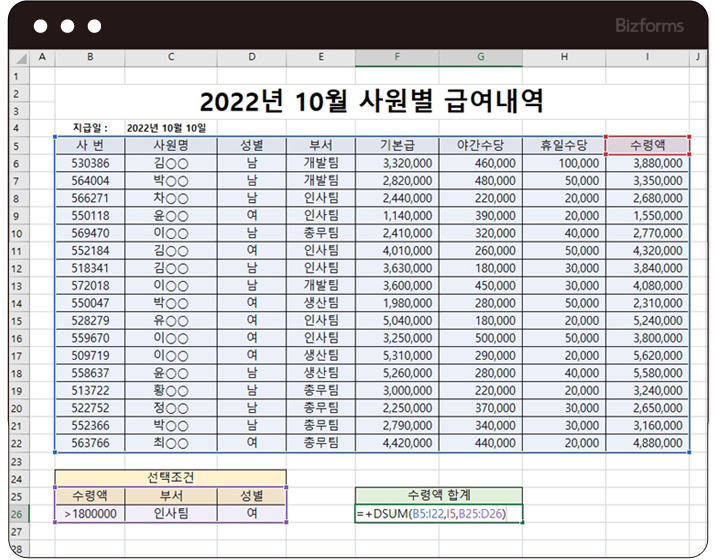Viewport: 715px width, 560px height.
Task: Click the 선택조건 merged header cell
Action: (x=170, y=477)
